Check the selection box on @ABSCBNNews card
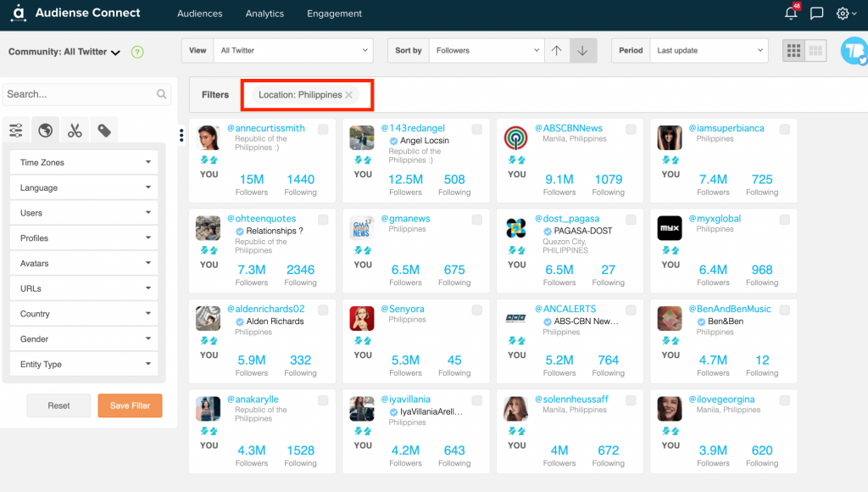 coord(630,128)
